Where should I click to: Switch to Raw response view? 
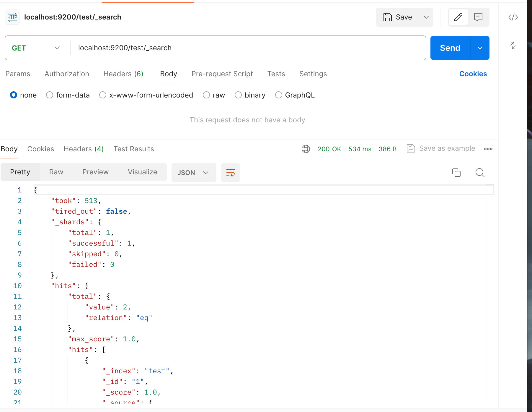(56, 172)
